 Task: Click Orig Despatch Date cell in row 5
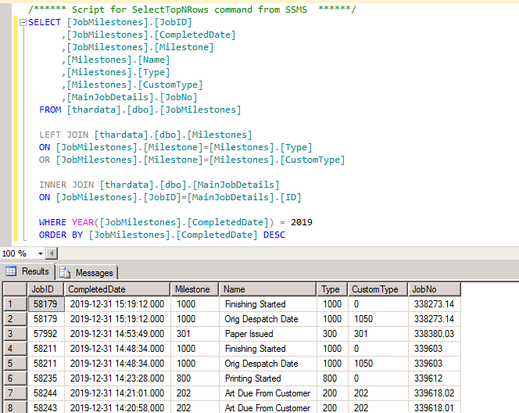pyautogui.click(x=268, y=363)
